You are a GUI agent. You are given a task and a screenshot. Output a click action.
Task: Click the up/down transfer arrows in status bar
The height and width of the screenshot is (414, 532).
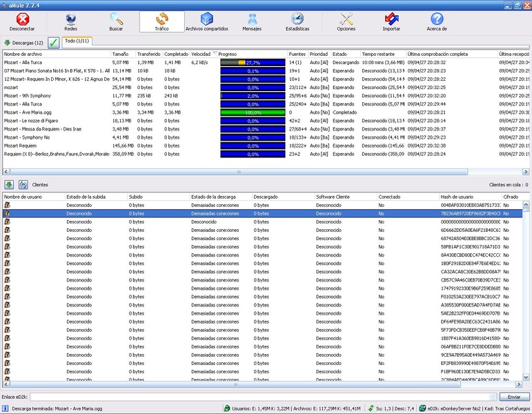(371, 408)
